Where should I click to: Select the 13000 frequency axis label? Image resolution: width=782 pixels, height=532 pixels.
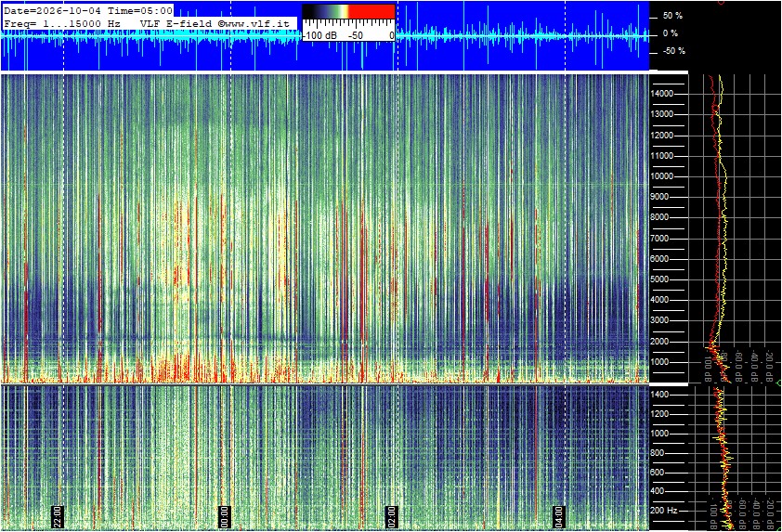point(662,114)
